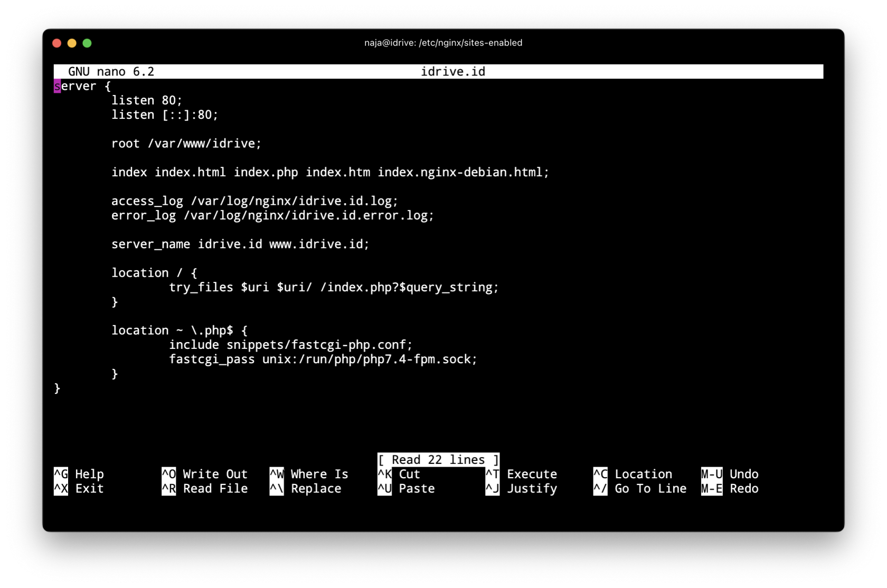887x588 pixels.
Task: Click the 'listen [::]:80;' line
Action: (x=165, y=115)
